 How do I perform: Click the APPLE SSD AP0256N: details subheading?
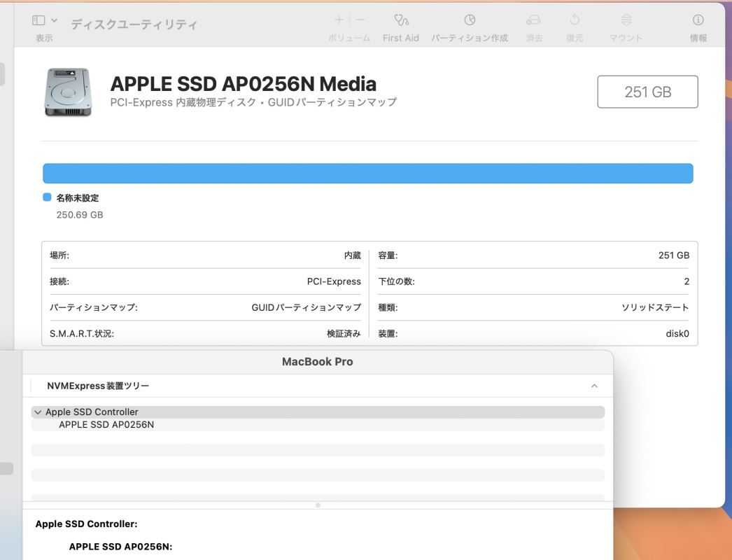tap(120, 547)
